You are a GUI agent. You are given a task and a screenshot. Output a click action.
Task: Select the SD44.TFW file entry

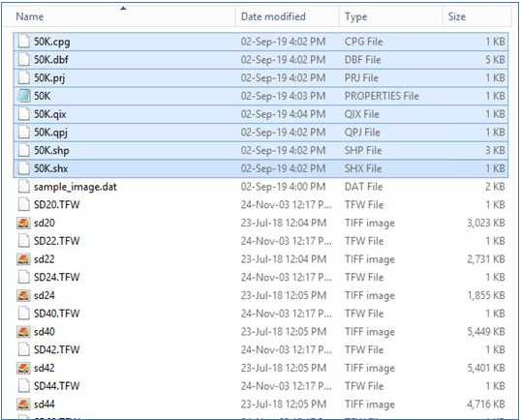tap(57, 386)
